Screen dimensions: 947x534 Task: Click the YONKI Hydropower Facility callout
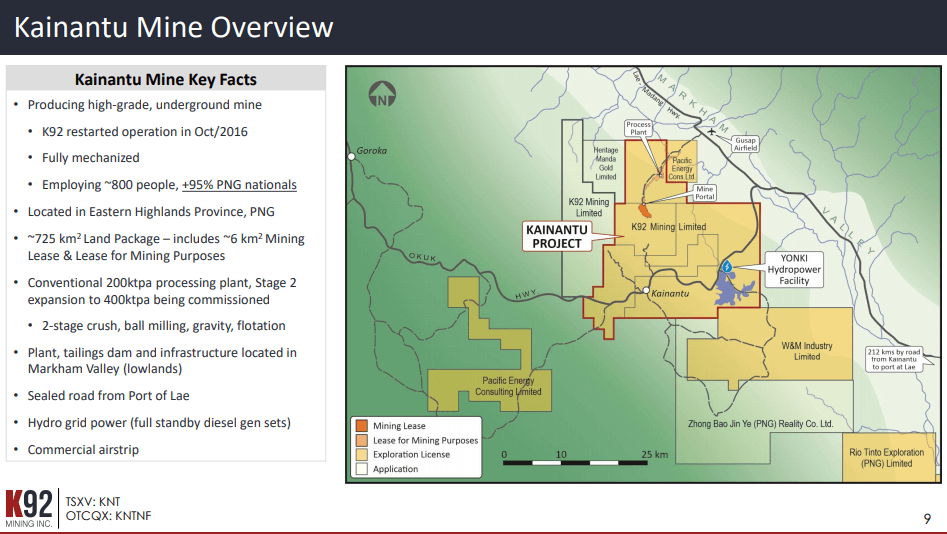(x=794, y=269)
